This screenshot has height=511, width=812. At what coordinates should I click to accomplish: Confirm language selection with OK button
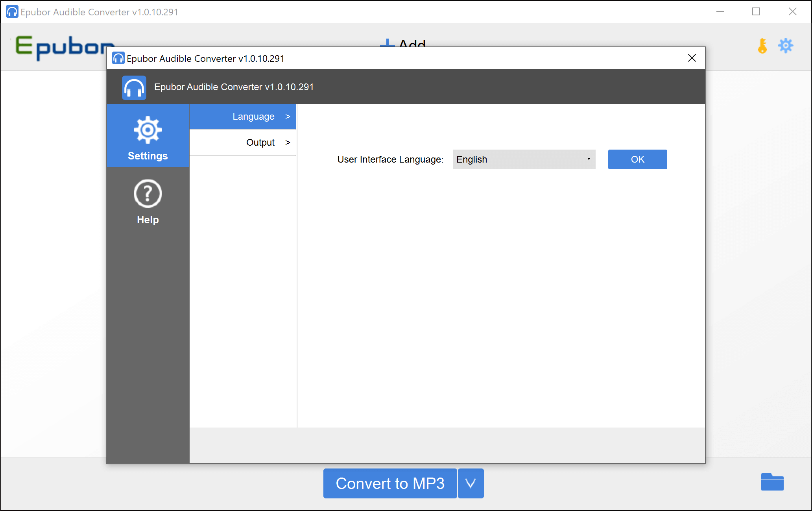(x=637, y=159)
